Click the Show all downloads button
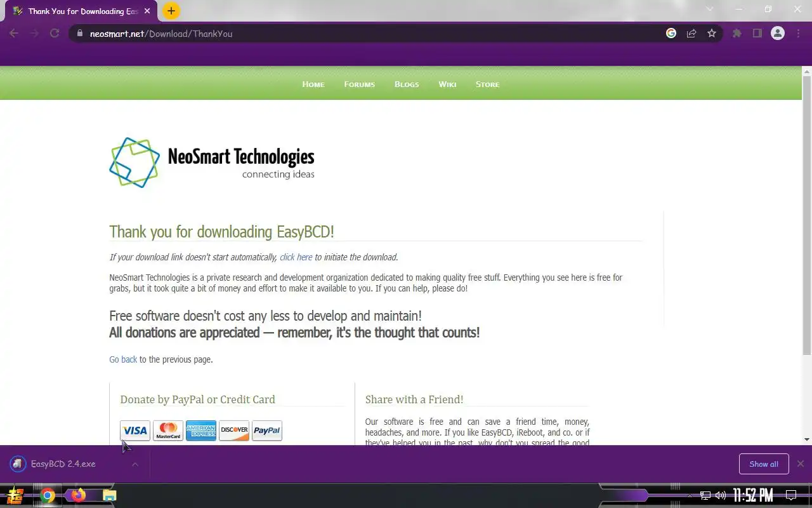 [764, 464]
